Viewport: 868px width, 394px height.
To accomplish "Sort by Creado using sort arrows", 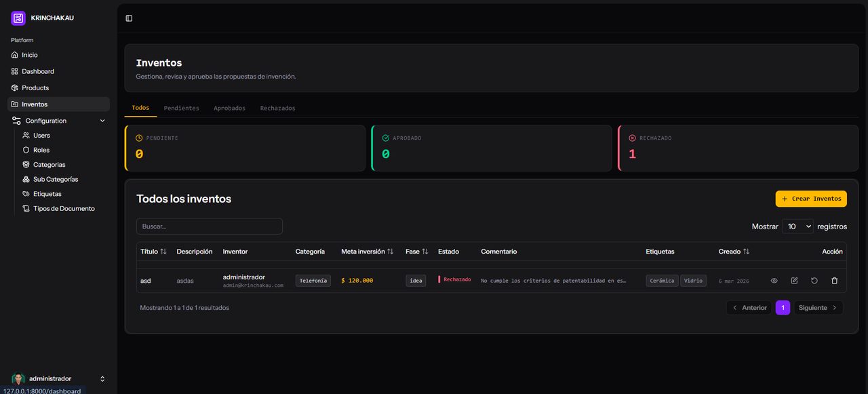I will tap(747, 252).
